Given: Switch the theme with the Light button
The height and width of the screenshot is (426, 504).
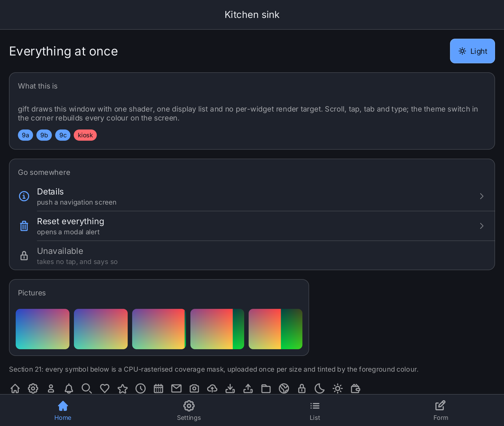Looking at the screenshot, I should coord(472,51).
